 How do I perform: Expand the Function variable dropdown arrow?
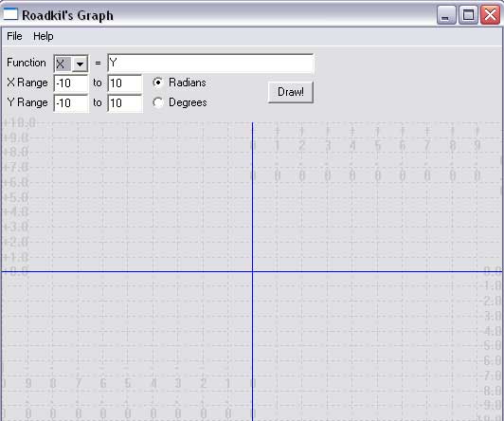[x=80, y=64]
